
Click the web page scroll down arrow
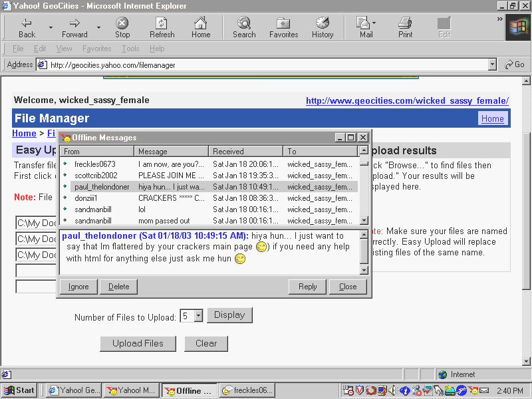pos(526,361)
